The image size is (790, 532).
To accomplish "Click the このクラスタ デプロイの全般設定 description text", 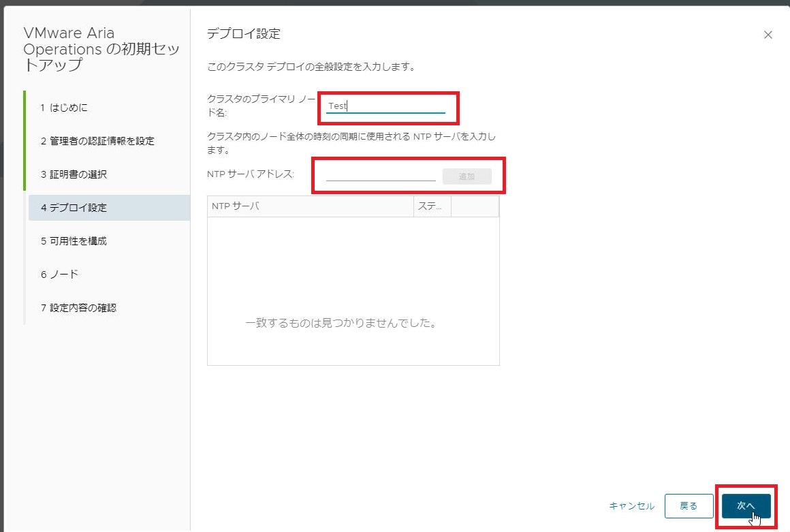I will (x=311, y=67).
